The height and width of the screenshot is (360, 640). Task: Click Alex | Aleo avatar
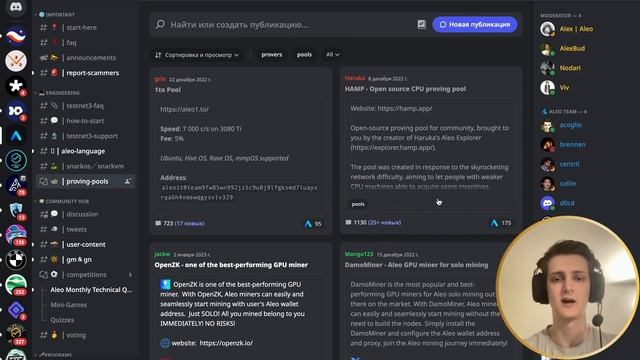click(547, 29)
